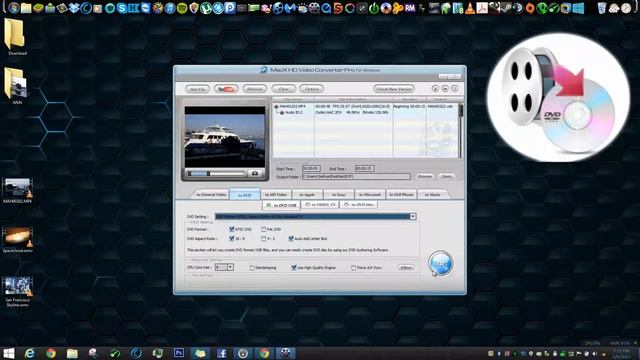640x360 pixels.
Task: Open Spaceschool.wmv desktop file
Action: click(17, 240)
